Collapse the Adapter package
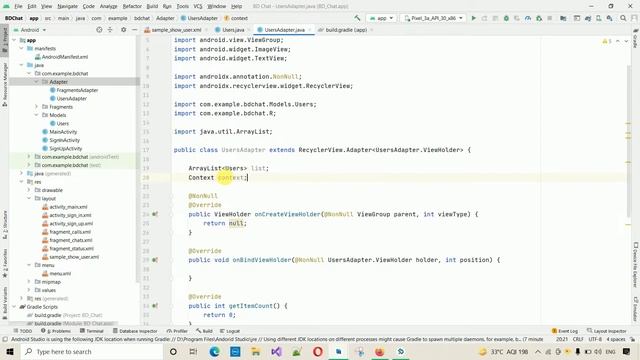Image resolution: width=640 pixels, height=360 pixels. click(36, 82)
